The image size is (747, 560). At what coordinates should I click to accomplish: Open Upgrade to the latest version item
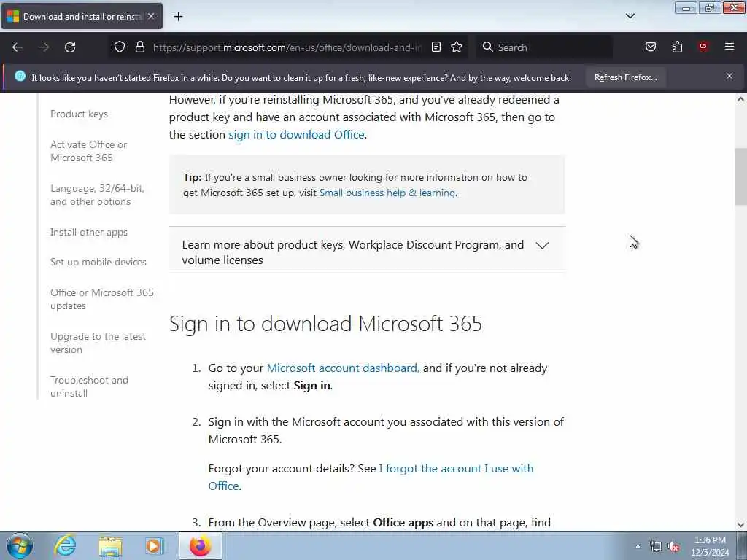click(98, 343)
